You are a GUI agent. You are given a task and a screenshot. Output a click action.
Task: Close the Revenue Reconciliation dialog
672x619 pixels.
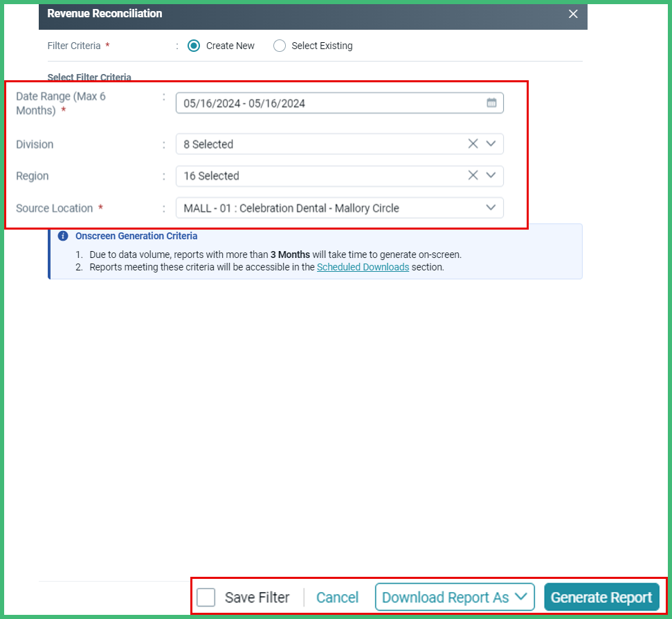(x=573, y=13)
